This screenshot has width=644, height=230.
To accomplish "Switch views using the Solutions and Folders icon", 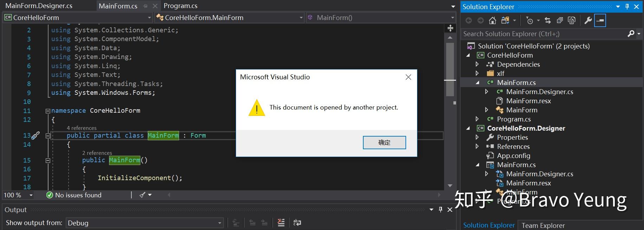I will (x=505, y=21).
